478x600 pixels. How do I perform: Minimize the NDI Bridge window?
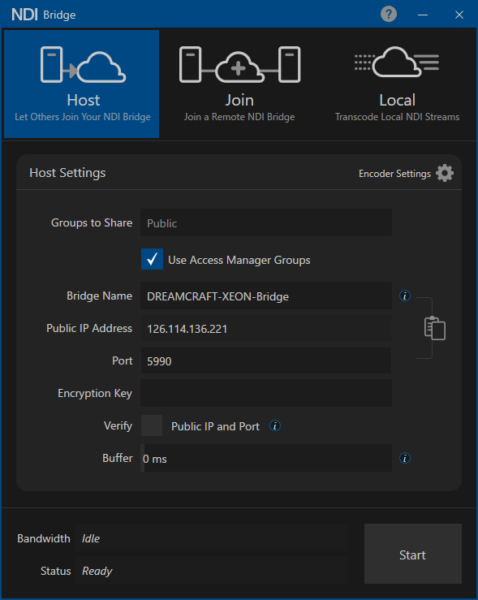point(423,15)
